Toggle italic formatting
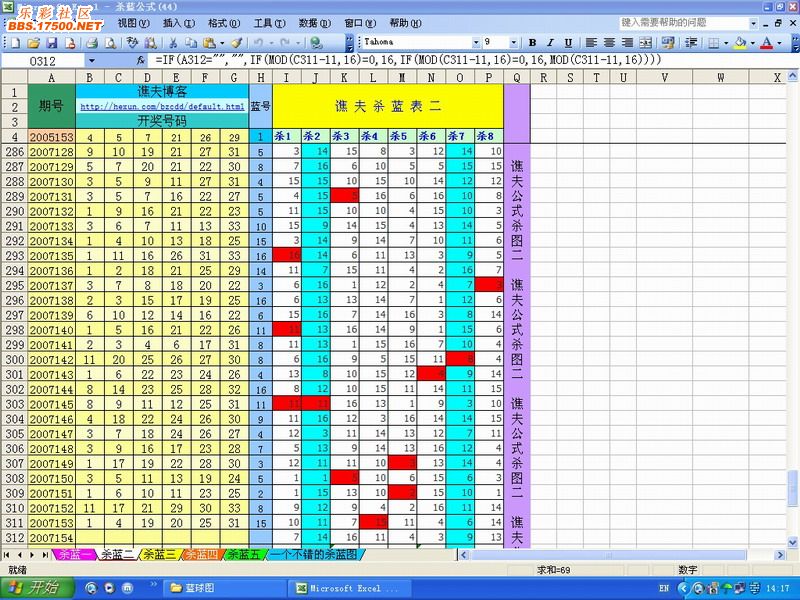800x600 pixels. (x=550, y=42)
